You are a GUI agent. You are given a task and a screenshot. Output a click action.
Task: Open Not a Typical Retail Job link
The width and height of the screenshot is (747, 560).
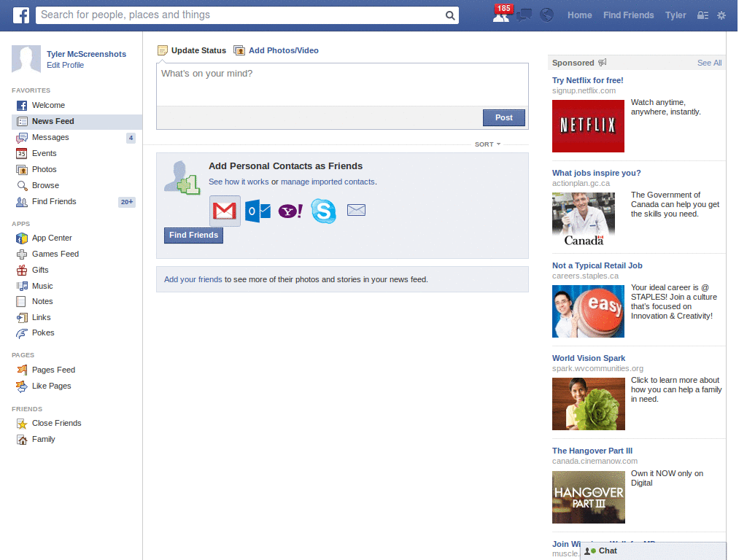597,265
